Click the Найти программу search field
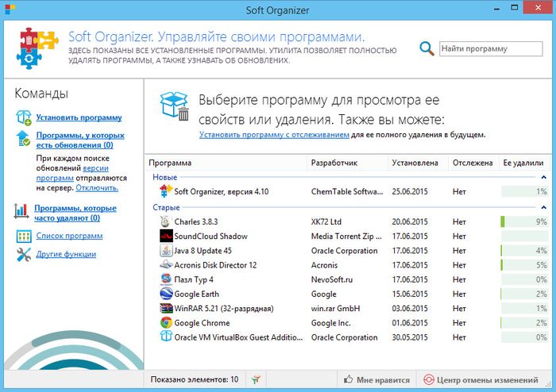 point(490,48)
